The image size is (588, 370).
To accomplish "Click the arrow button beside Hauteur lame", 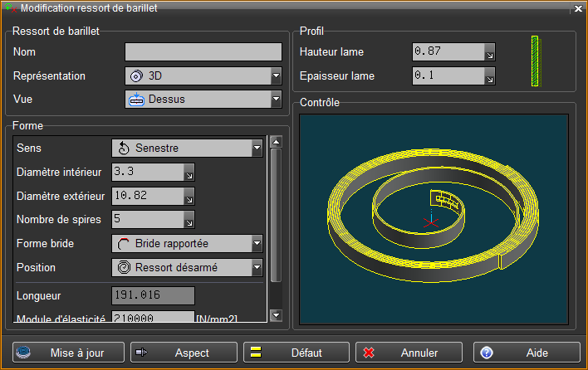I will 490,51.
